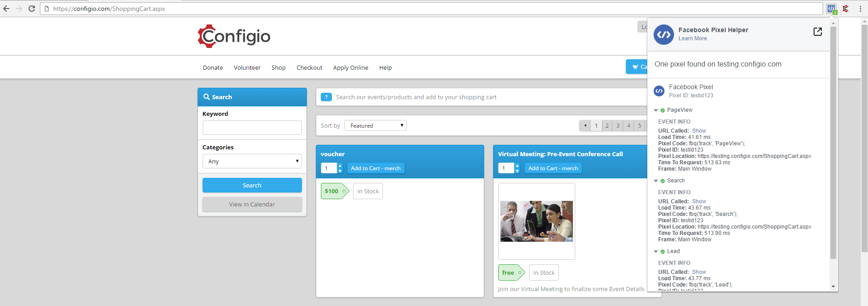The height and width of the screenshot is (306, 868).
Task: Click the free price tag
Action: (x=511, y=273)
